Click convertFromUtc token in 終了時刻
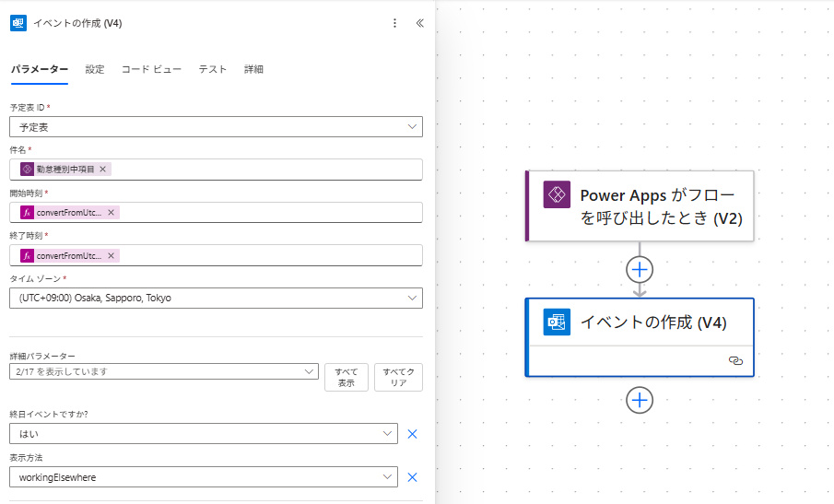 68,256
